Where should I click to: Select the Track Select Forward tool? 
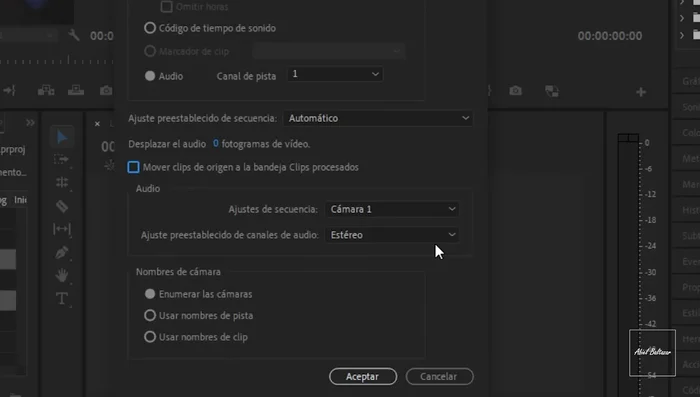[x=62, y=160]
